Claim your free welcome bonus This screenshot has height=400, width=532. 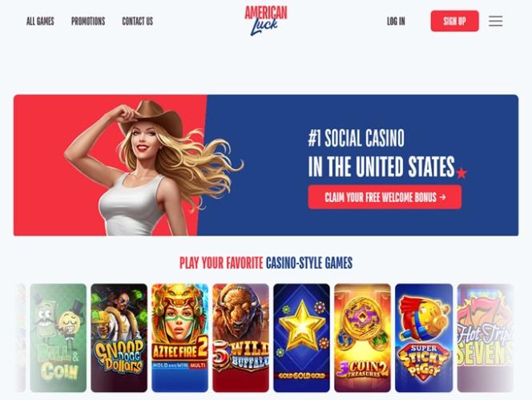pos(385,197)
